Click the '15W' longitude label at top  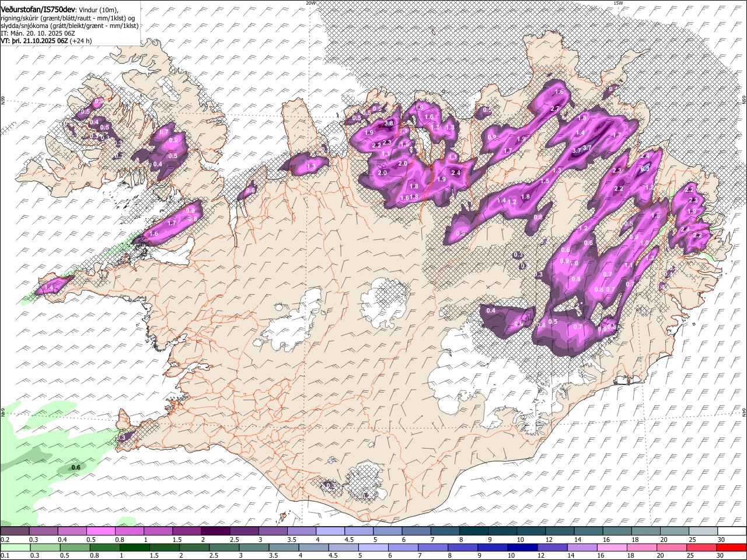[618, 3]
